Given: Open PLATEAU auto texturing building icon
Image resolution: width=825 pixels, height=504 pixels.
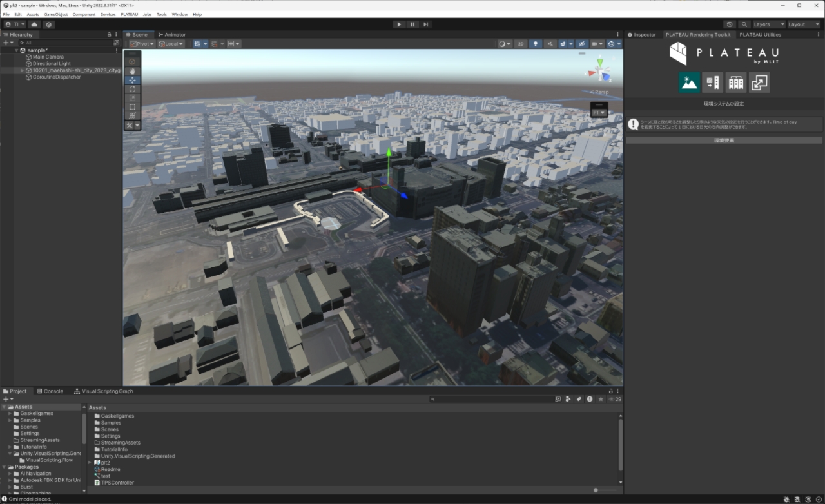Looking at the screenshot, I should 712,82.
